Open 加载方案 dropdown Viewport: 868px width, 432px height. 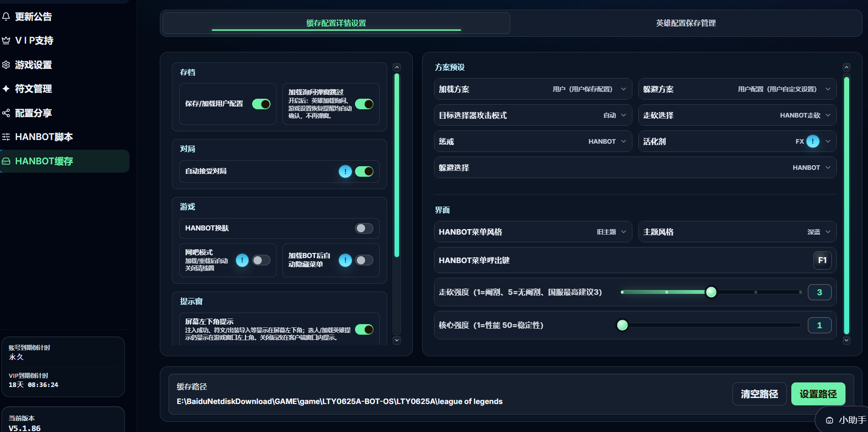533,89
